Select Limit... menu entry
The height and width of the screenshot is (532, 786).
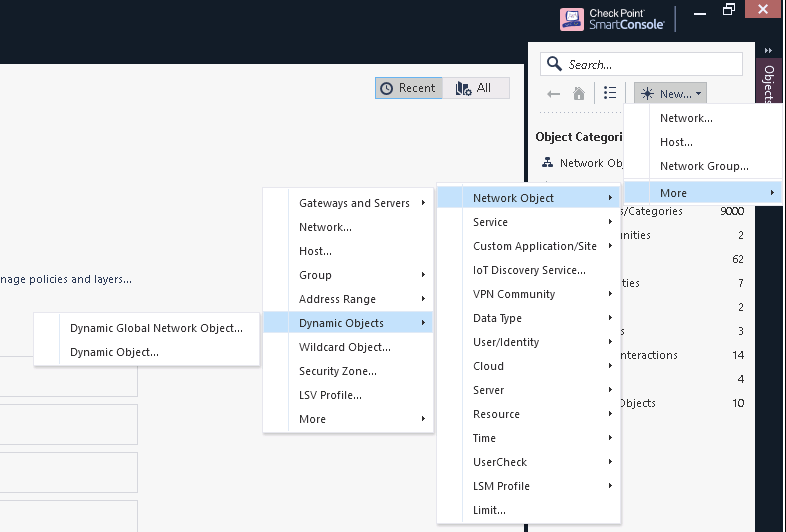529,510
